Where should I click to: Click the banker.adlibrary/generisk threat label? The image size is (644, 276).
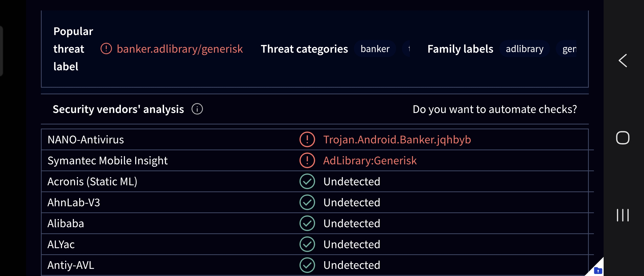[x=180, y=49]
